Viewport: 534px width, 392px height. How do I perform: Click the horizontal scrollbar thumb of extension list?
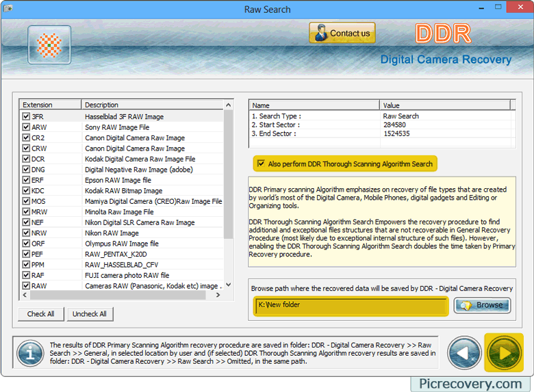pos(118,295)
